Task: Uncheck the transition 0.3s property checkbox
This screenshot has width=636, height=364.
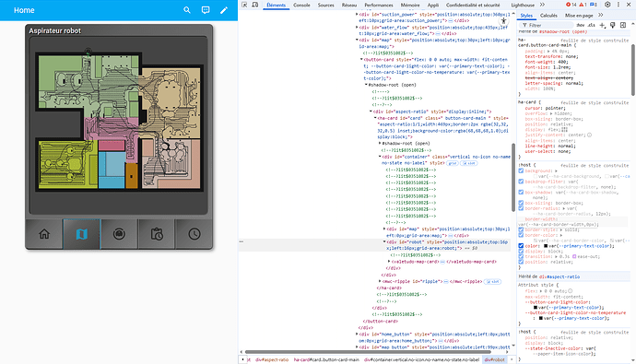Action: click(x=521, y=256)
